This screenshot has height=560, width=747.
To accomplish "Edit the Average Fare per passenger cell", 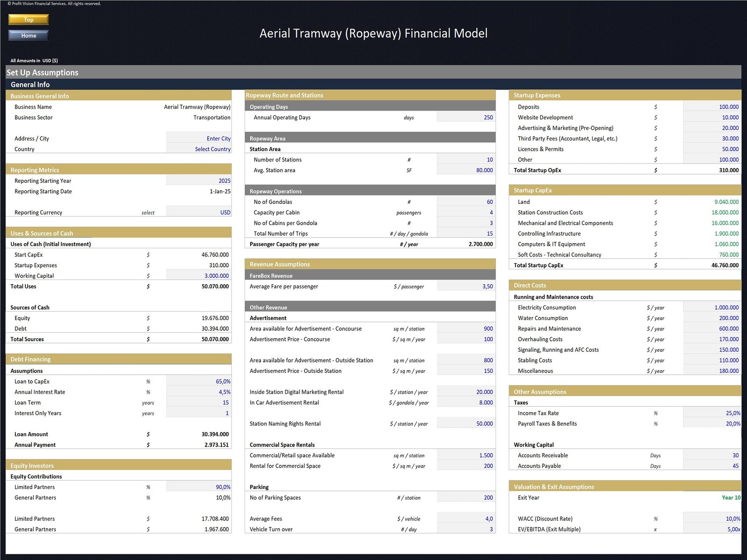I will 466,287.
